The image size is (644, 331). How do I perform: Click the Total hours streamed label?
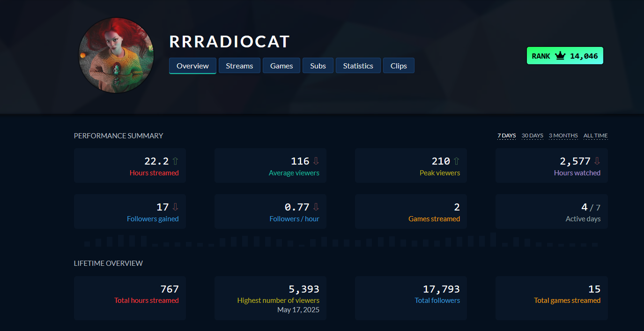point(147,301)
